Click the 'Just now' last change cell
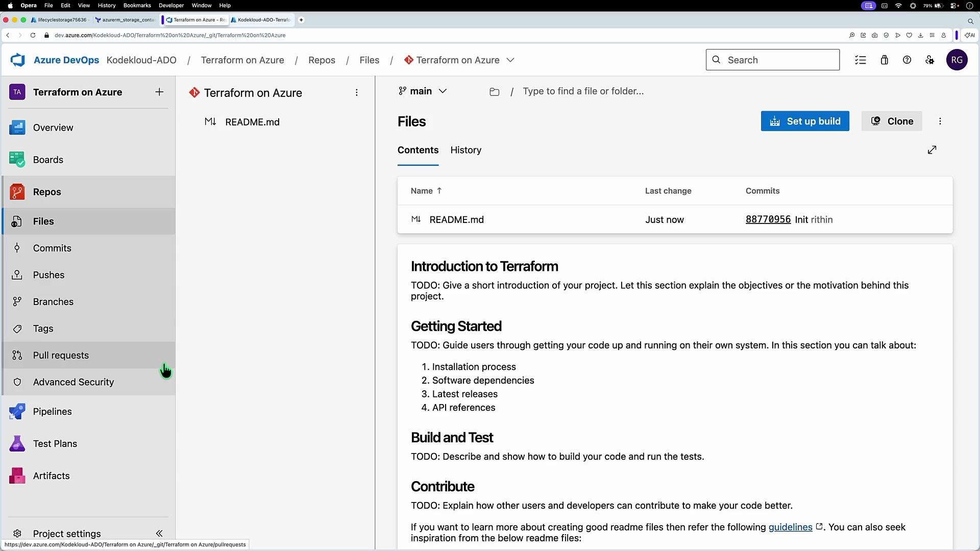Viewport: 980px width, 551px height. (x=665, y=220)
